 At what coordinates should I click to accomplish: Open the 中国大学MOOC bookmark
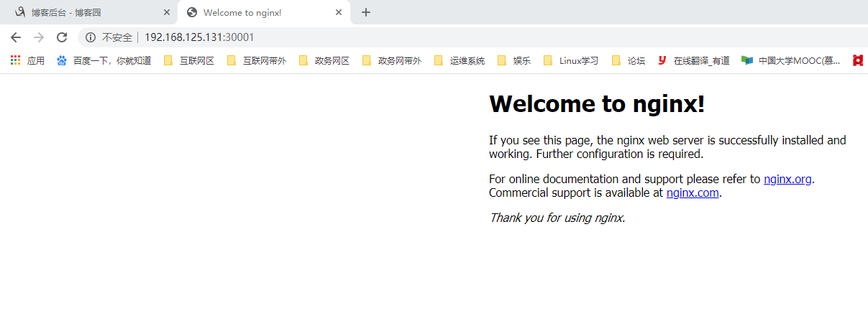tap(791, 61)
